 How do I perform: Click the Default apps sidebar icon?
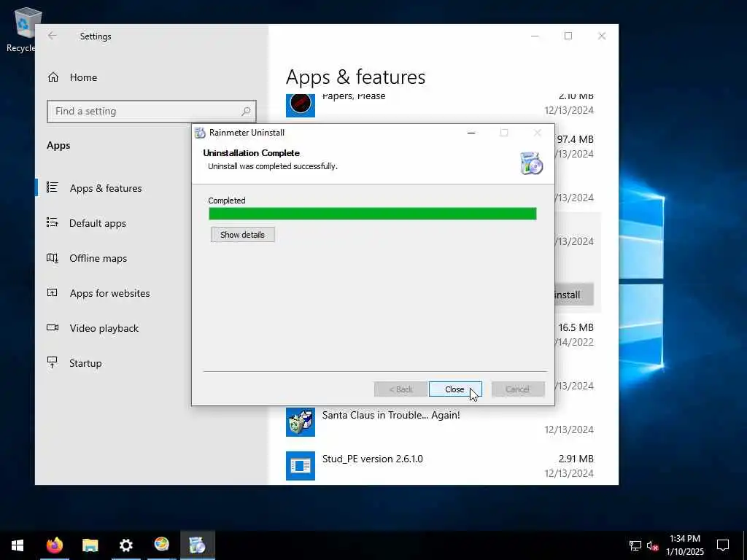53,222
